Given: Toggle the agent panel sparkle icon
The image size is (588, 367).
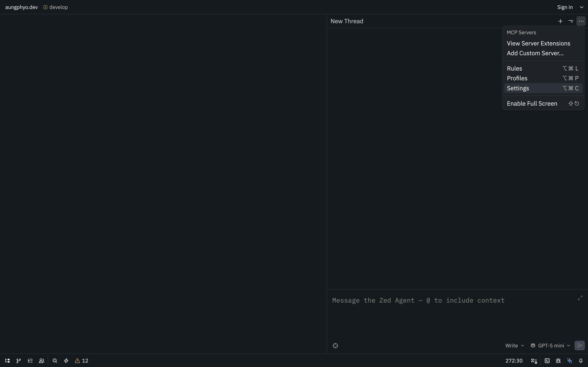Looking at the screenshot, I should (570, 361).
